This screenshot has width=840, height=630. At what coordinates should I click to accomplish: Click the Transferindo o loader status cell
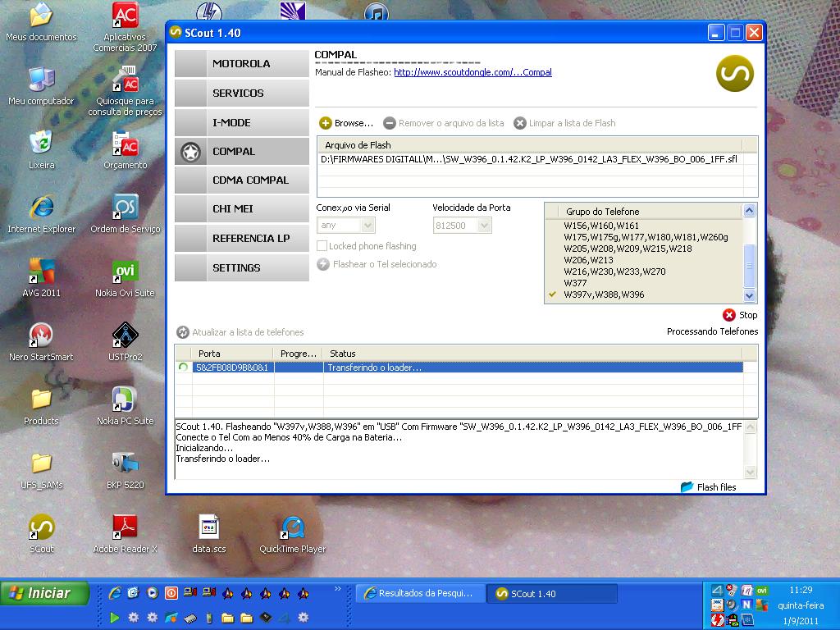coord(533,367)
